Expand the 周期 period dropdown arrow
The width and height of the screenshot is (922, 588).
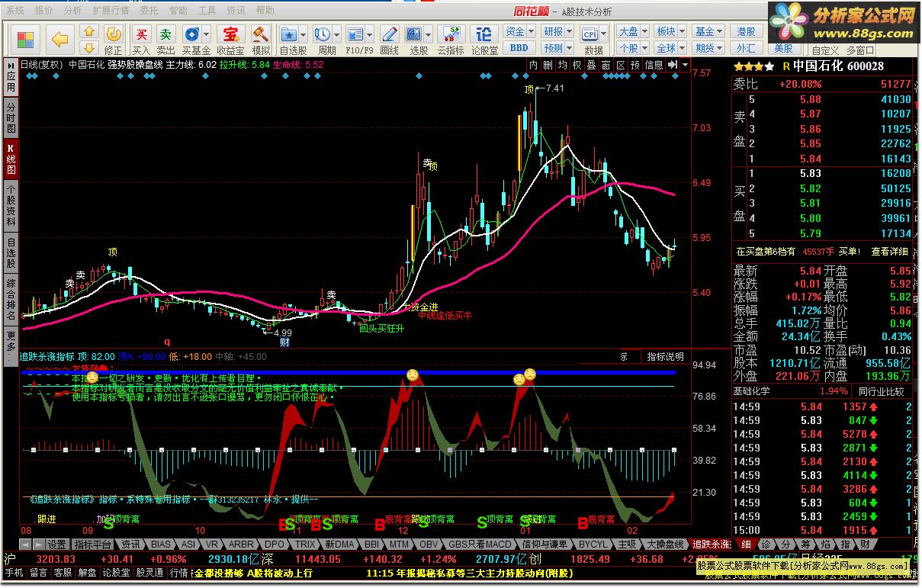(x=336, y=34)
